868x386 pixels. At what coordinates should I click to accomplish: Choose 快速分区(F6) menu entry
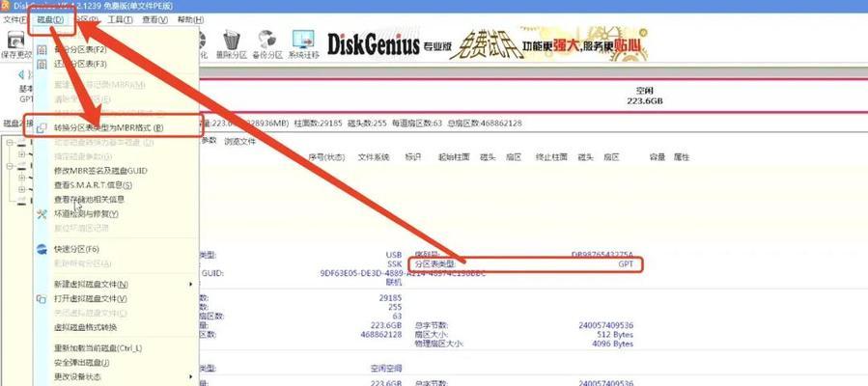coord(76,249)
